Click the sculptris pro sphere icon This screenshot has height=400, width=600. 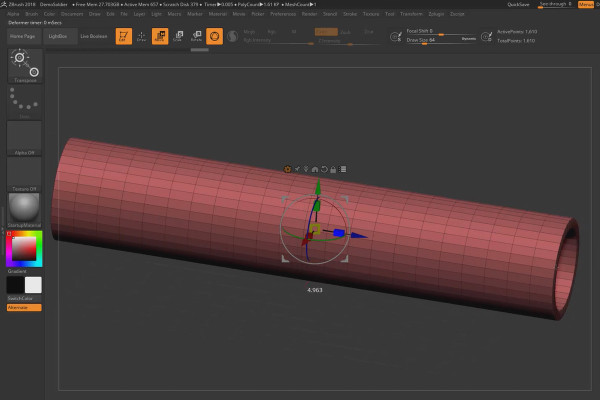coord(232,36)
